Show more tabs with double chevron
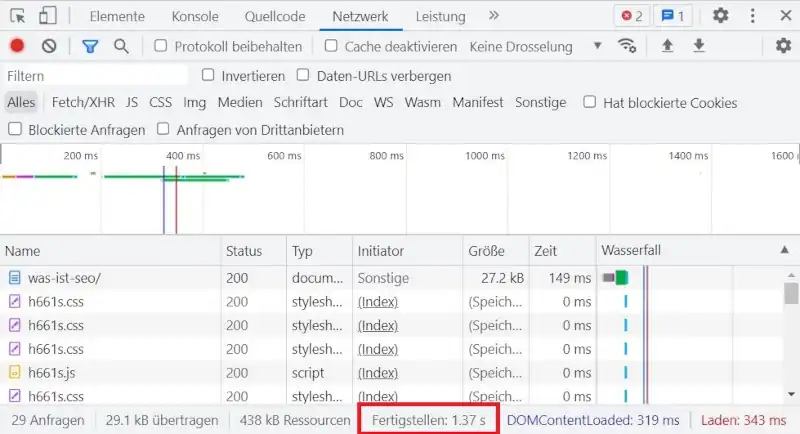This screenshot has width=800, height=434. (x=493, y=15)
